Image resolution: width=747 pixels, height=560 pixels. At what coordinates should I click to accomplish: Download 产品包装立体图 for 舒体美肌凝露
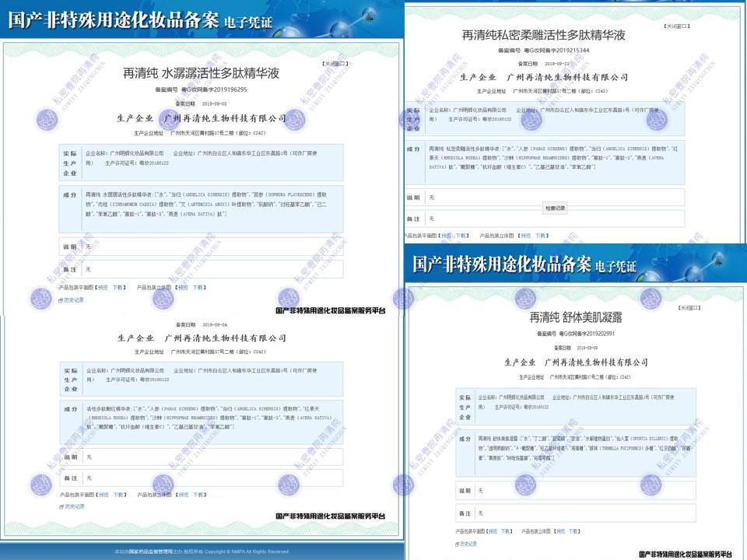click(574, 531)
